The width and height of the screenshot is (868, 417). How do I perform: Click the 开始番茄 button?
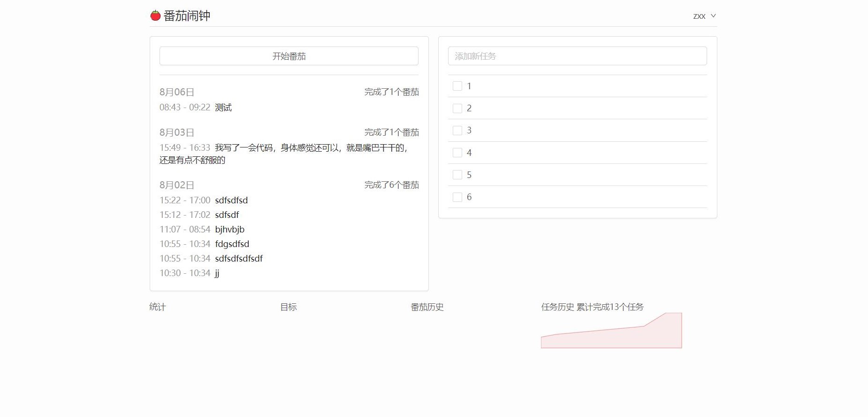click(x=289, y=56)
